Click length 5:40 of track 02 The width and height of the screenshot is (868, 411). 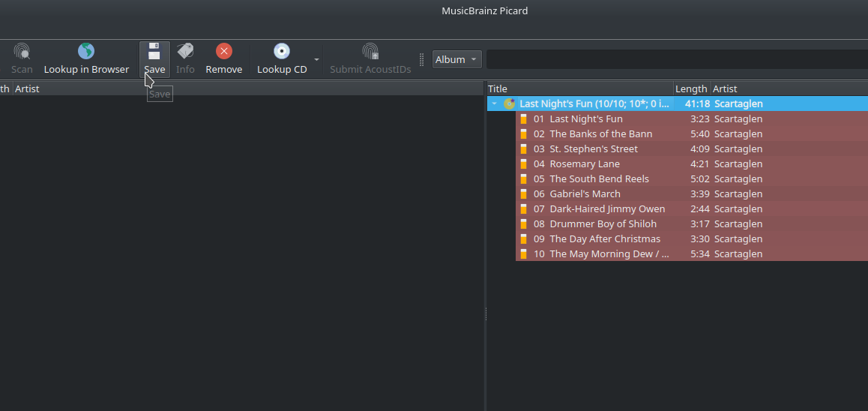699,134
